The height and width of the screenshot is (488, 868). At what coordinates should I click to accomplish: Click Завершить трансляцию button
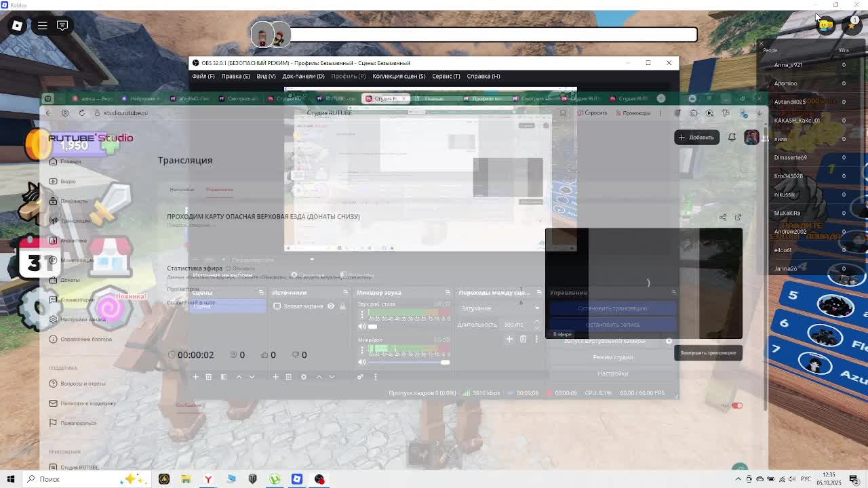point(708,353)
